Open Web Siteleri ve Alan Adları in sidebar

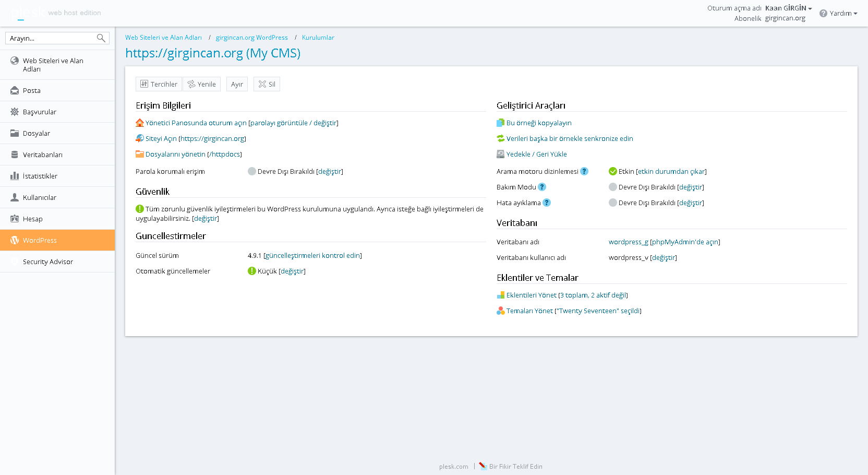(57, 65)
